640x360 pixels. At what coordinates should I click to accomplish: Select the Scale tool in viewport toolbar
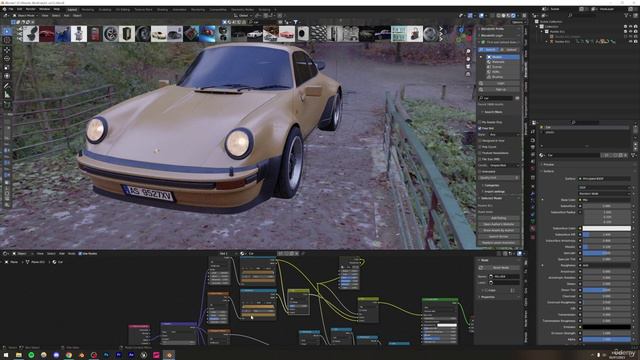click(x=7, y=67)
